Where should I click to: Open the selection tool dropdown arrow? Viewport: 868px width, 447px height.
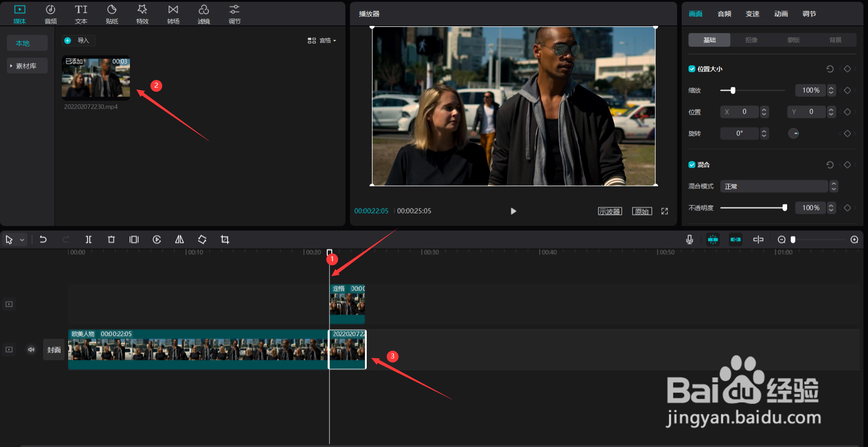click(22, 240)
